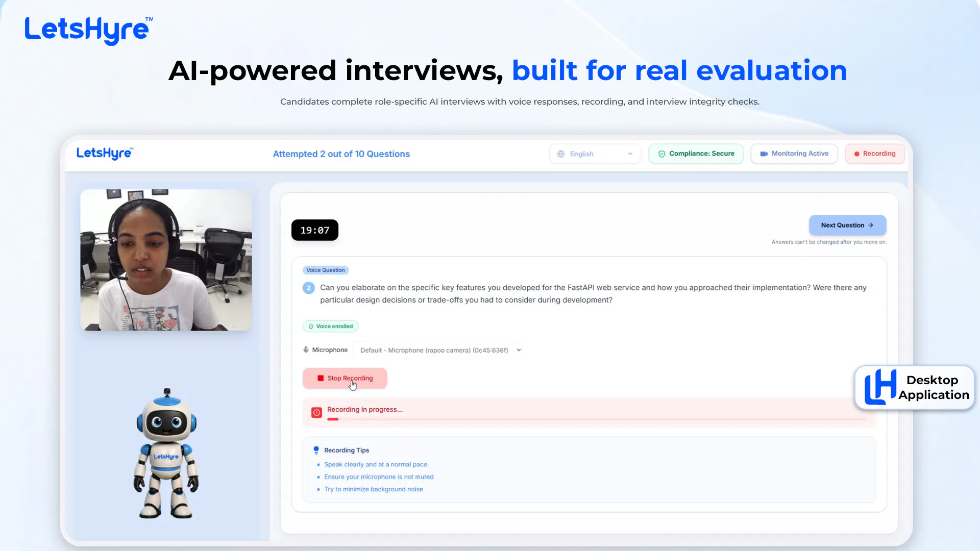The image size is (980, 551).
Task: Click the Recording Tips heading
Action: point(347,450)
